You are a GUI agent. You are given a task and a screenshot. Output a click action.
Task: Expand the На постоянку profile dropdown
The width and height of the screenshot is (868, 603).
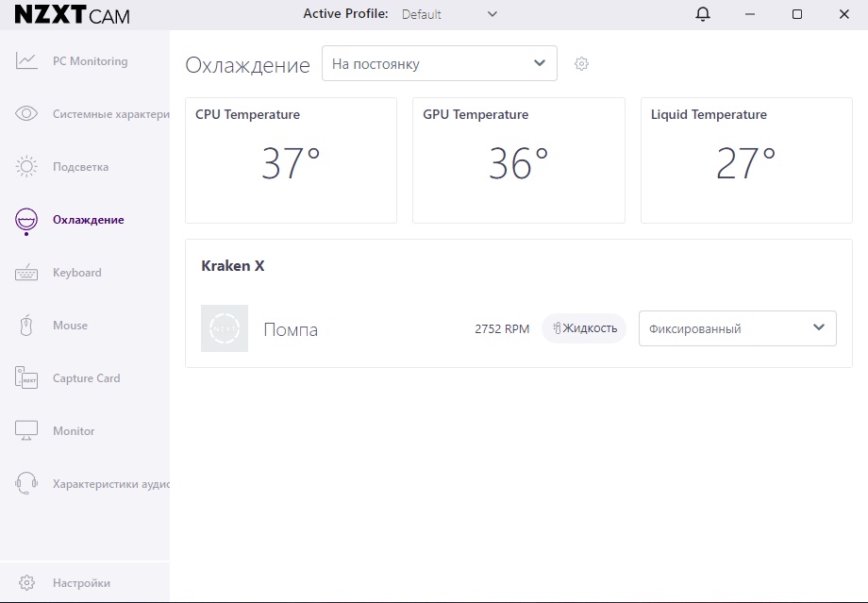pyautogui.click(x=440, y=64)
